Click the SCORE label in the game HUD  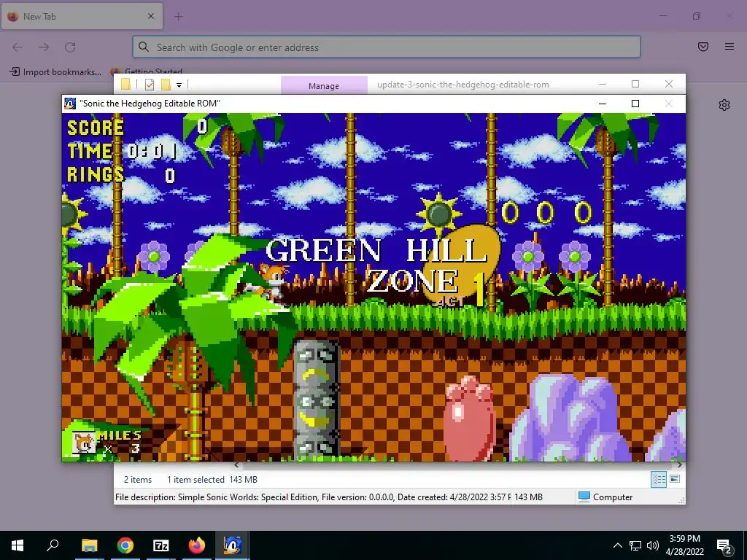click(96, 128)
